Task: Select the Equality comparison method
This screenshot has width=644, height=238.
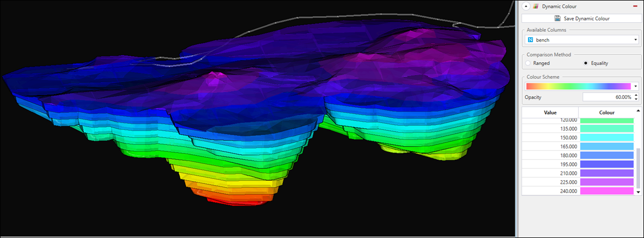Action: click(x=586, y=63)
